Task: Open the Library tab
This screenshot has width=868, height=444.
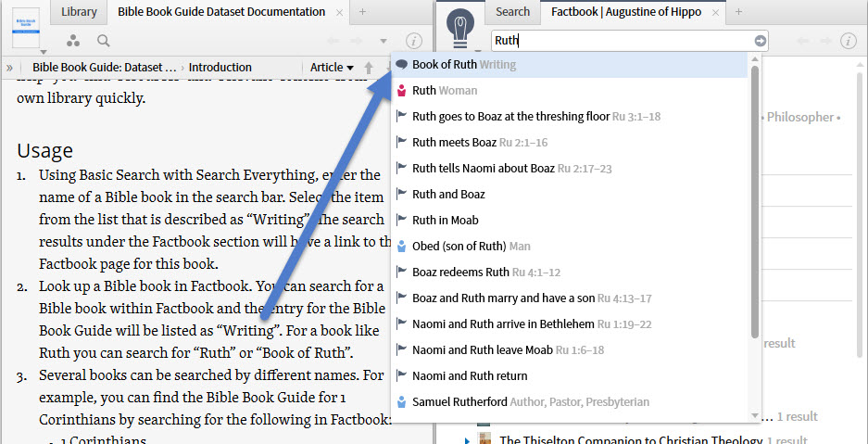Action: (79, 12)
